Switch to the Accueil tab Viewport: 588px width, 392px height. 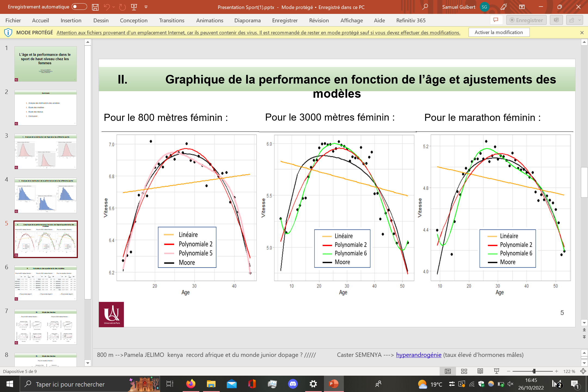40,20
